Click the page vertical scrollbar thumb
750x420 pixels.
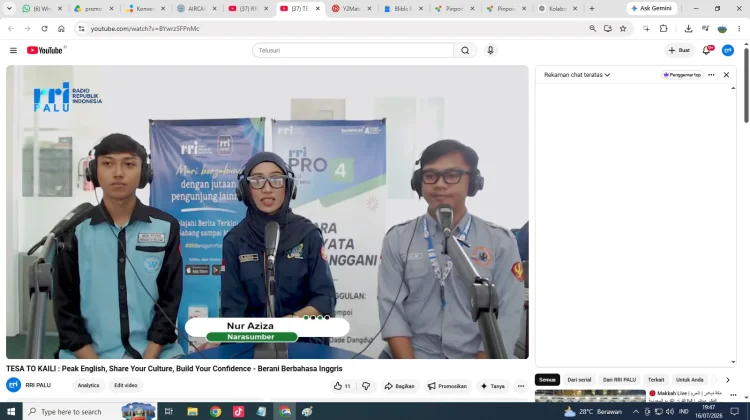746,85
